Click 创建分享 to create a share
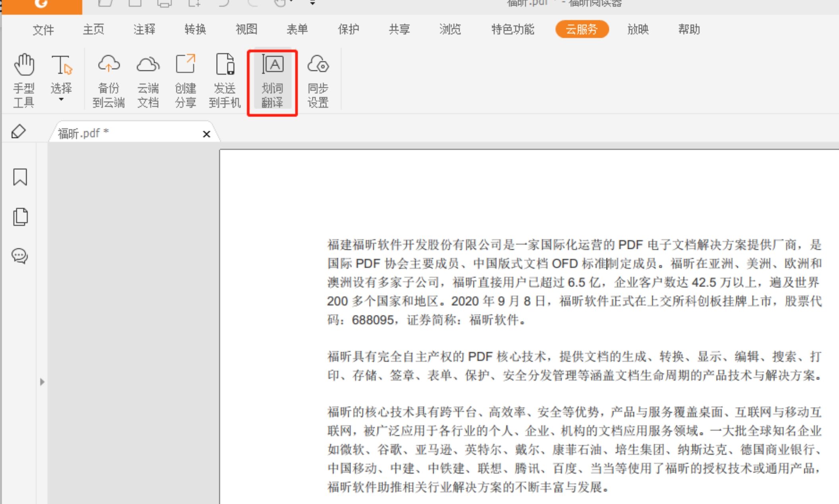Image resolution: width=839 pixels, height=504 pixels. [185, 79]
